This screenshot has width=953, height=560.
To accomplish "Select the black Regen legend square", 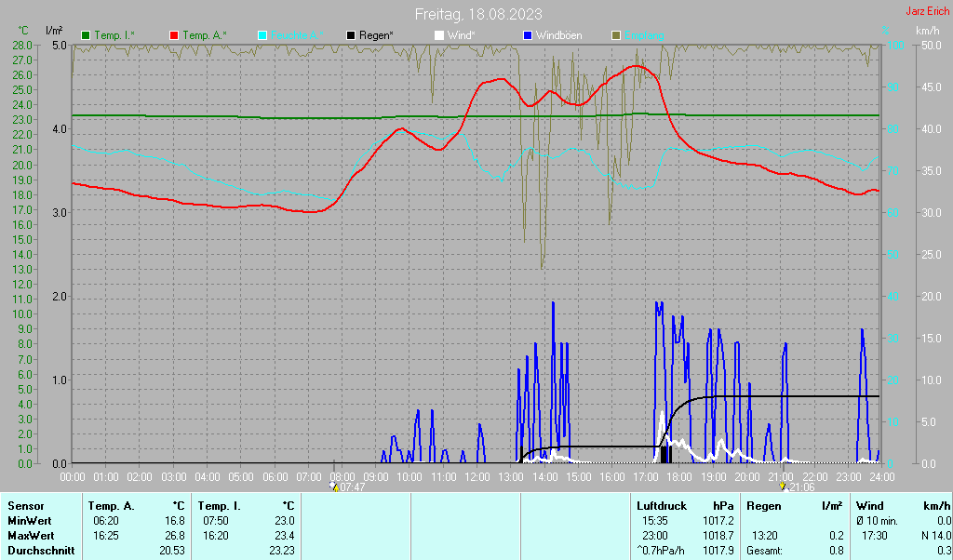I will 351,35.
